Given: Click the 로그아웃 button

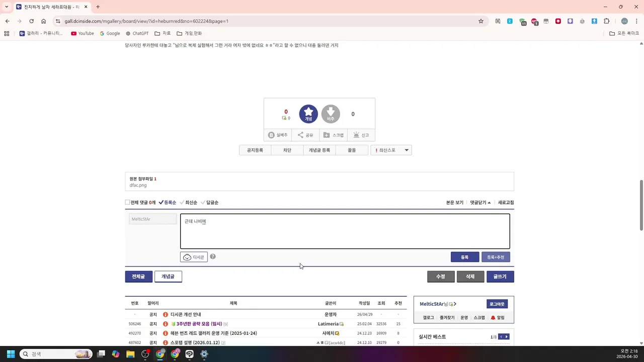Looking at the screenshot, I should [x=497, y=304].
